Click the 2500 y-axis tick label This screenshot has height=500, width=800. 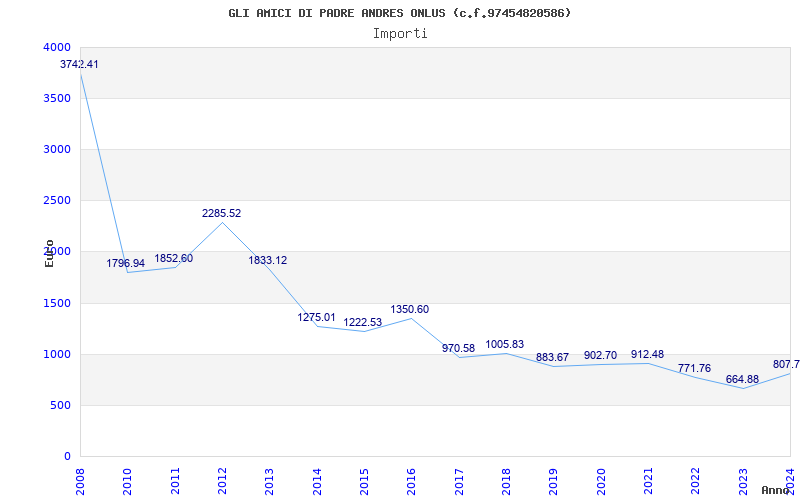[x=57, y=201]
